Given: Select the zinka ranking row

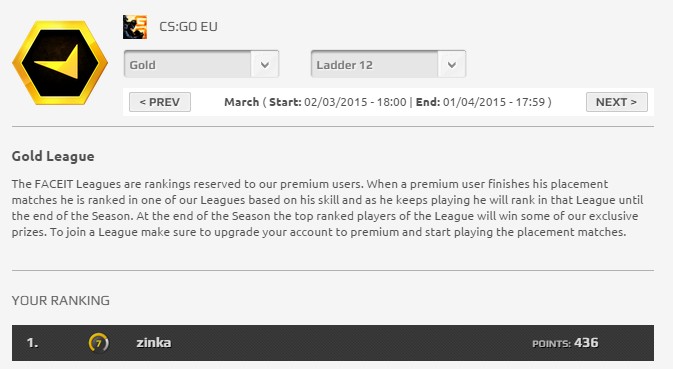Looking at the screenshot, I should [333, 342].
